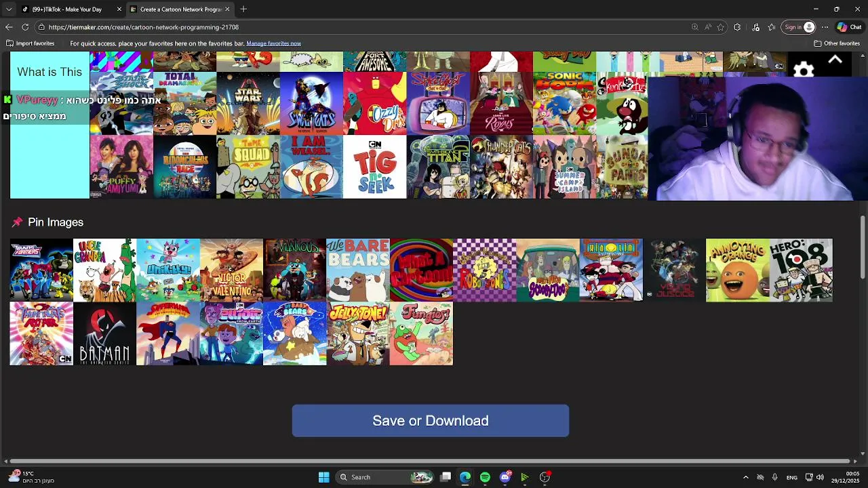Open the Extensions puzzle icon
Viewport: 868px width, 488px height.
[737, 27]
